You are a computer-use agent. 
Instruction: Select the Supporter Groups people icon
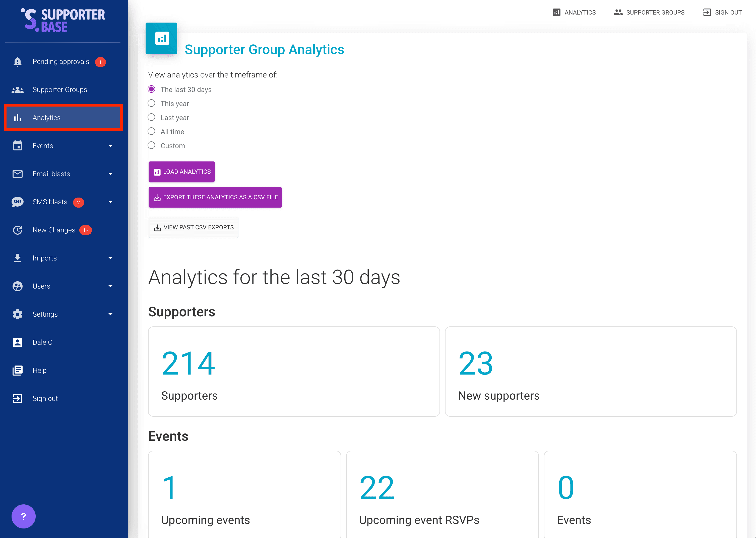[17, 89]
